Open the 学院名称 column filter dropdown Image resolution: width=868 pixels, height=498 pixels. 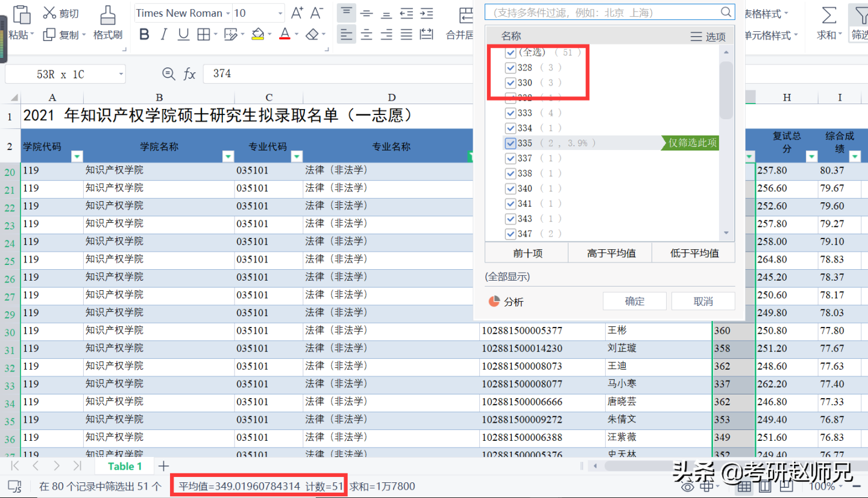click(x=228, y=157)
